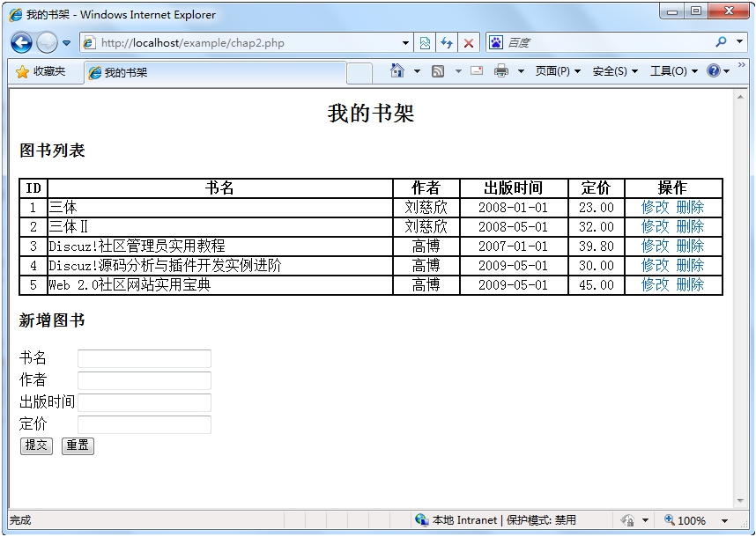Viewport: 756px width, 537px height.
Task: Click the 出版时间 column header
Action: coord(514,188)
